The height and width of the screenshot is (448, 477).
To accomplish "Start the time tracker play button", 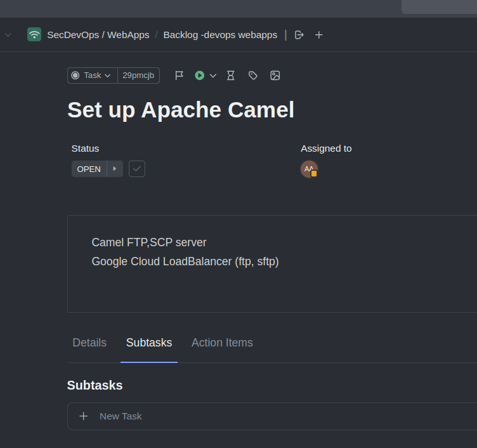I will 200,75.
